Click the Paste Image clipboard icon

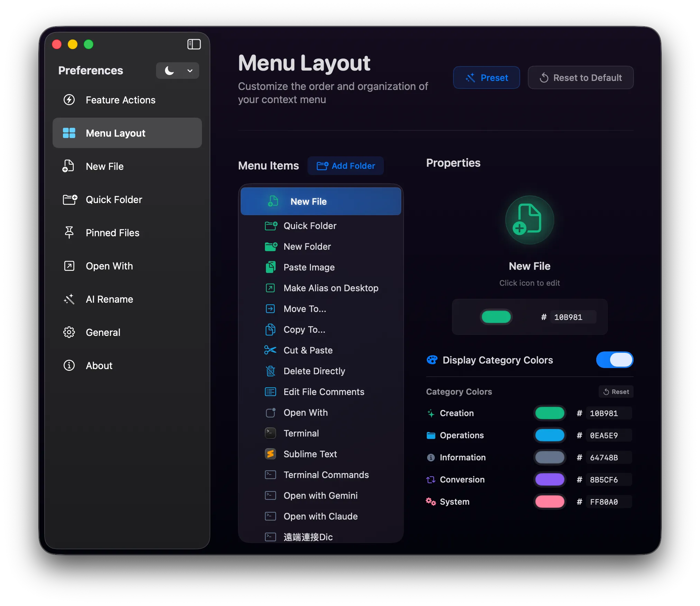point(270,267)
